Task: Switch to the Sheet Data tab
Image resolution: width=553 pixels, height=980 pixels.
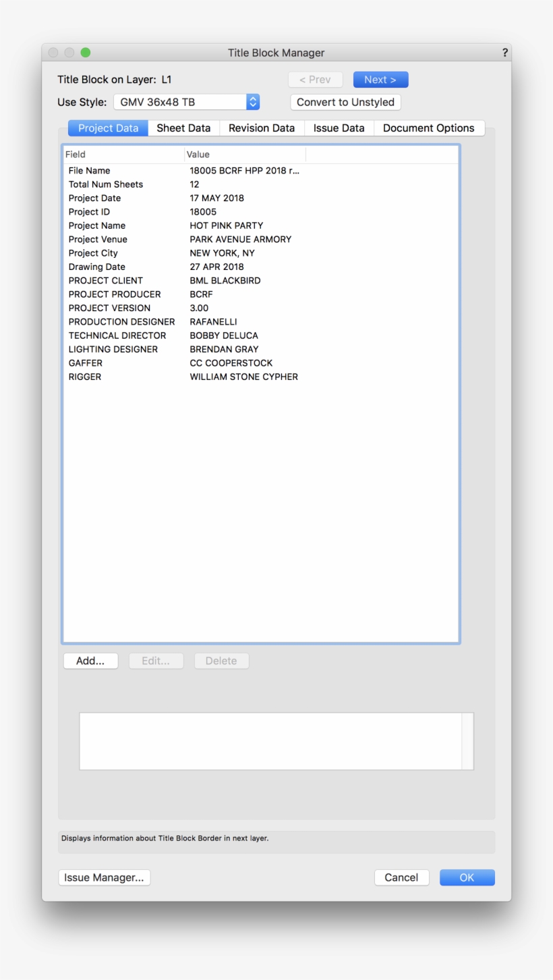Action: [183, 128]
